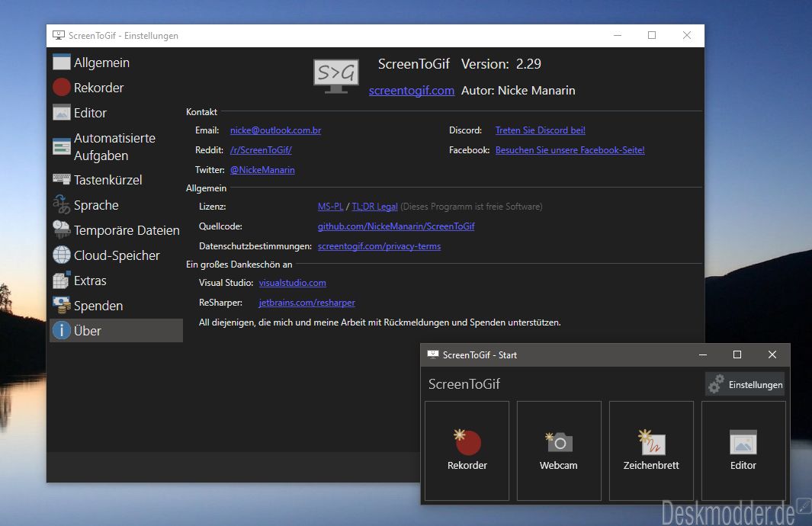Open the visualstudio.com link

pyautogui.click(x=293, y=282)
